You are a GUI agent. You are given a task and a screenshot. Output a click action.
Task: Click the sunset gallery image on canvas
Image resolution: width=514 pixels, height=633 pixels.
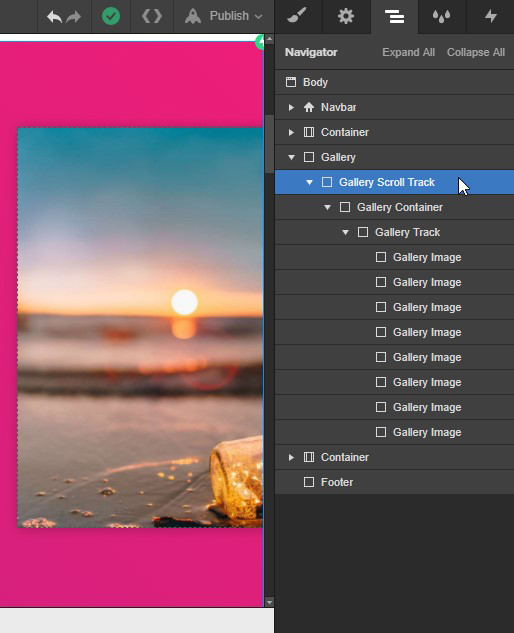(x=140, y=327)
